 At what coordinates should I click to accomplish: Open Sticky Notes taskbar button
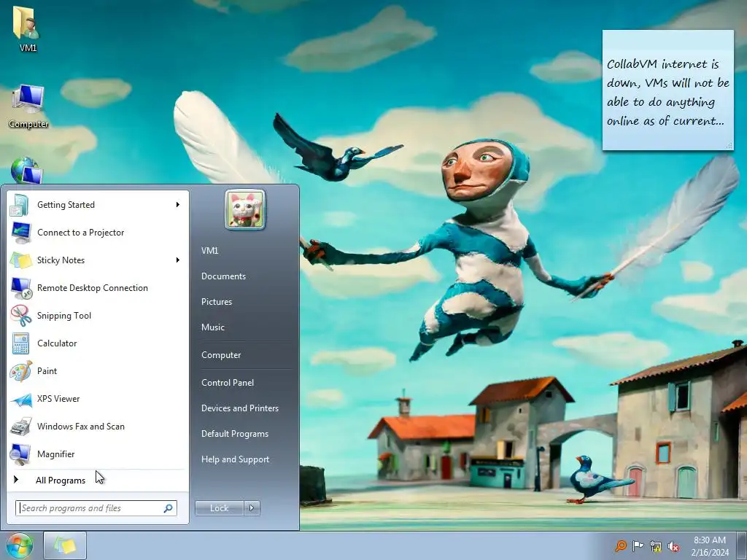65,545
